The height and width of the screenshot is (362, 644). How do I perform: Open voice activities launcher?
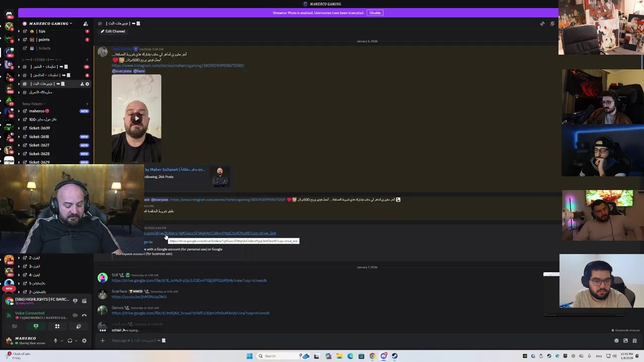[x=57, y=326]
